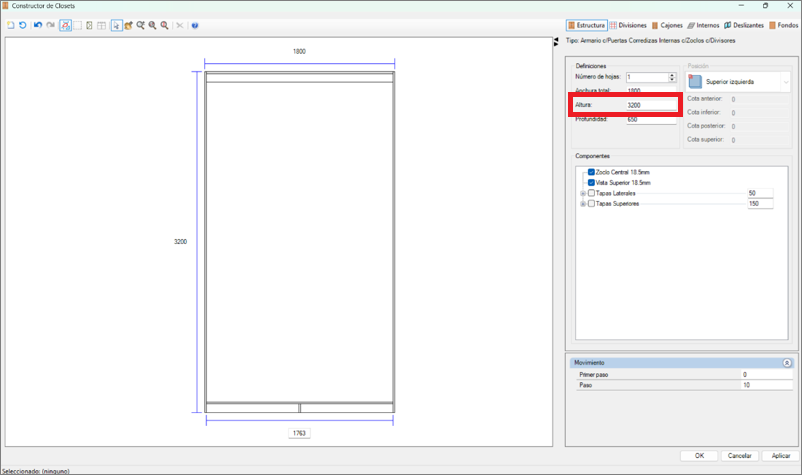Select the Deslizantes tab
Image resolution: width=802 pixels, height=475 pixels.
click(x=744, y=25)
